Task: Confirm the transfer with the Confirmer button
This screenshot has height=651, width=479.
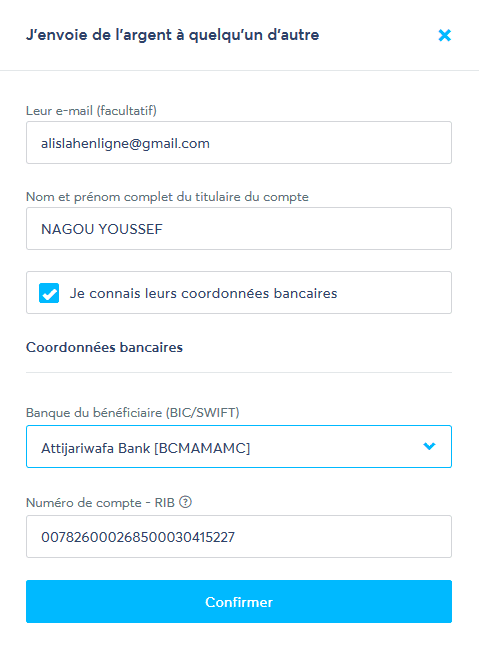Action: pos(239,601)
